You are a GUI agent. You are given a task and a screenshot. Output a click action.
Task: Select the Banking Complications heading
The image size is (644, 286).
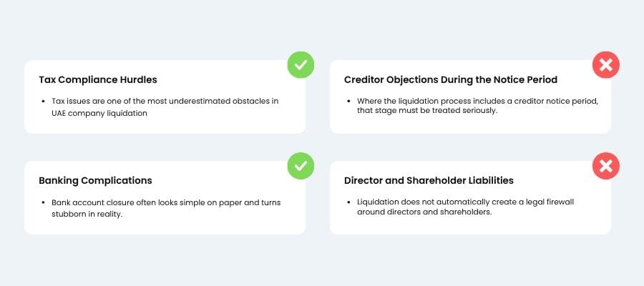point(95,181)
